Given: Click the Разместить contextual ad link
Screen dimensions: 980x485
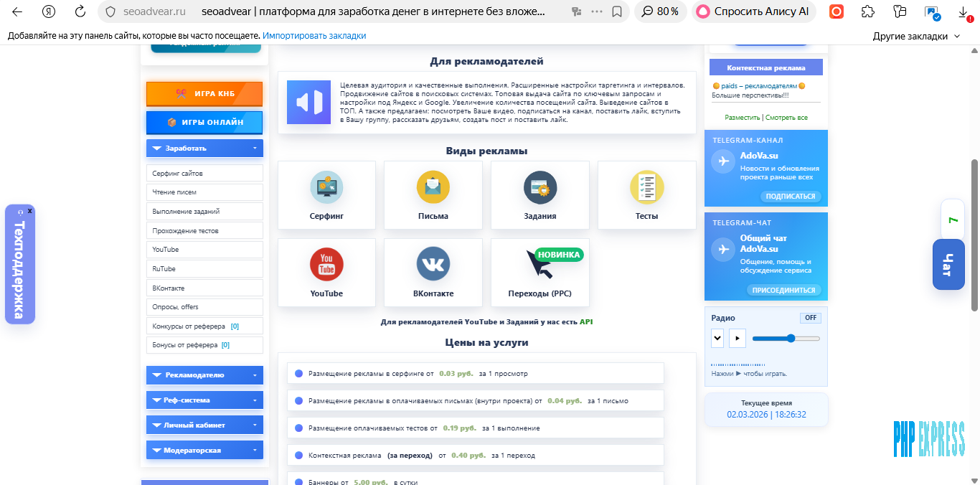Looking at the screenshot, I should (x=743, y=117).
